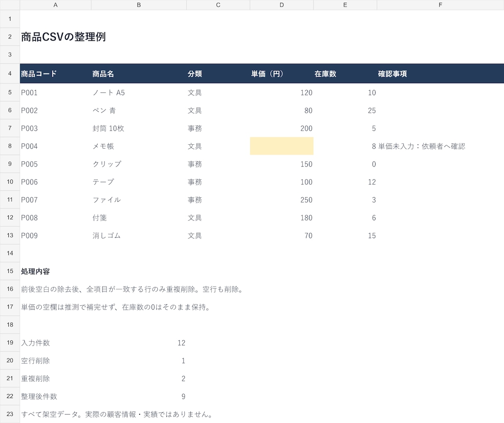
Task: Select row 14 header
Action: coord(10,253)
